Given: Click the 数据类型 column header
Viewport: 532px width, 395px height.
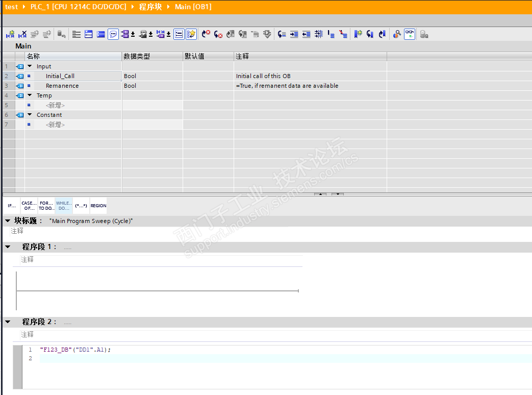Looking at the screenshot, I should click(x=153, y=56).
